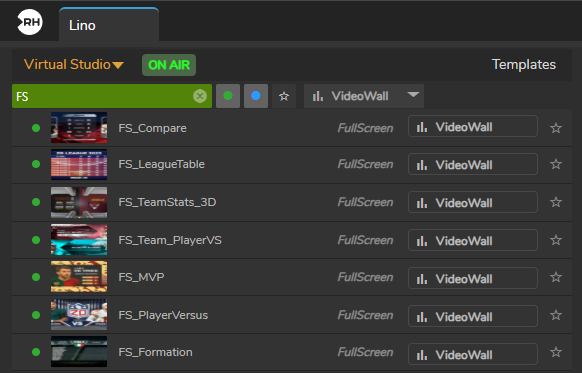This screenshot has width=582, height=373.
Task: Favorite FS_LeagueTable with its star
Action: [x=556, y=164]
